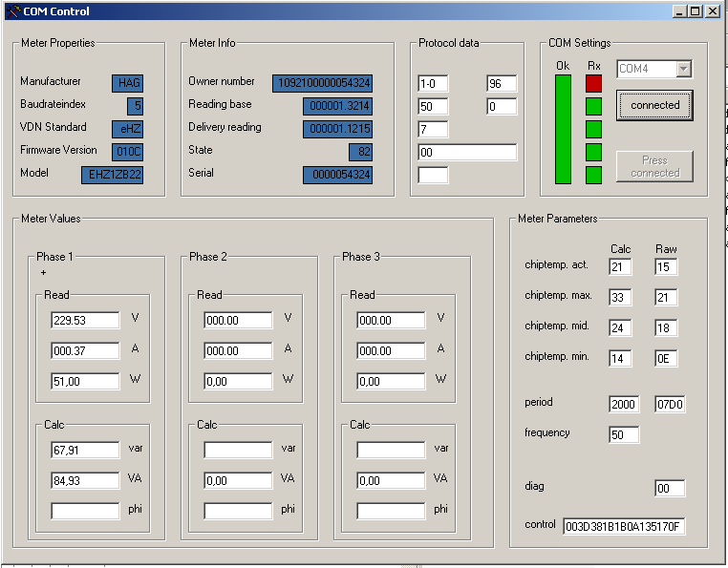Click the tall green Ok status bar
728x568 pixels.
563,129
